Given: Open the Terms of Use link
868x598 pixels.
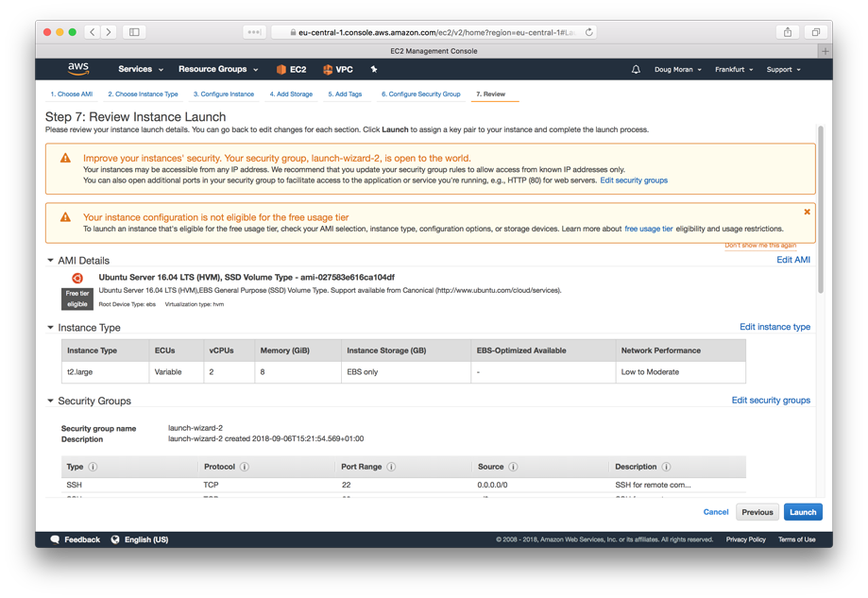Looking at the screenshot, I should 796,539.
